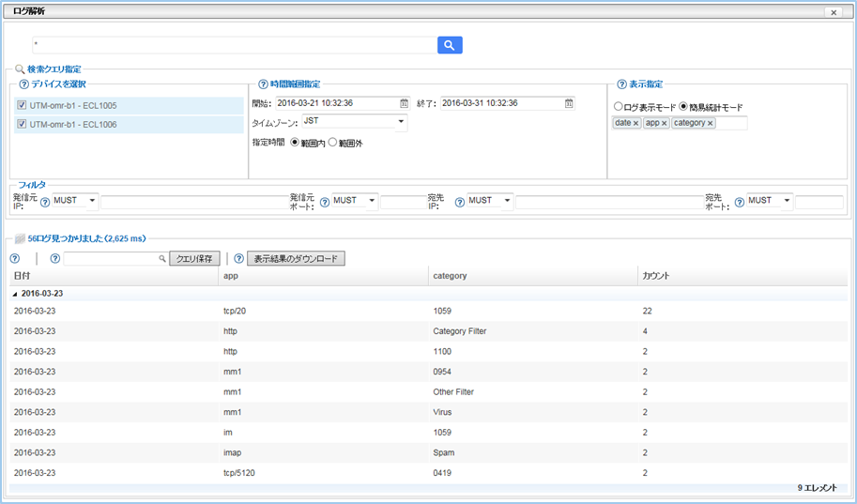Click the blue magnifier search button
The image size is (857, 504).
click(x=450, y=45)
